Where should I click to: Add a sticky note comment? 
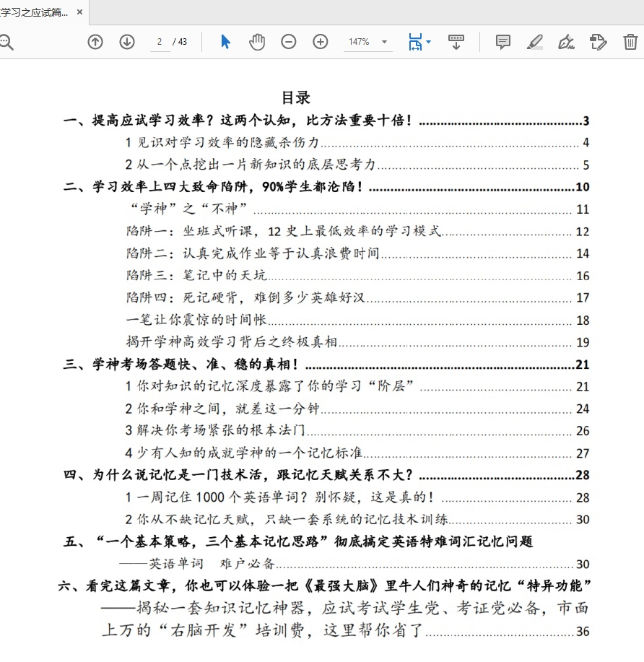pyautogui.click(x=503, y=42)
